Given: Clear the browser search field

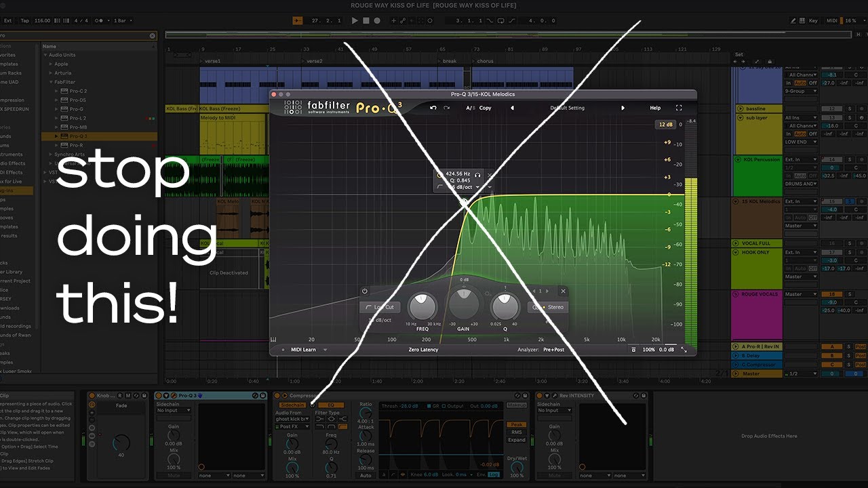Looking at the screenshot, I should pos(152,35).
